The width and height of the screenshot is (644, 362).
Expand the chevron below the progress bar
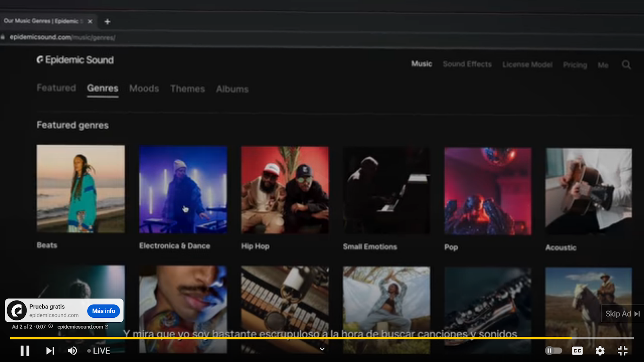pos(322,349)
